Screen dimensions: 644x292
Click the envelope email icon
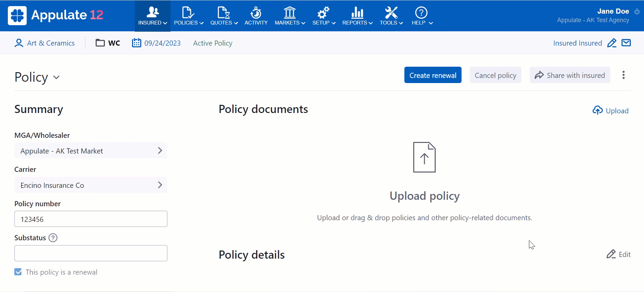click(x=626, y=43)
